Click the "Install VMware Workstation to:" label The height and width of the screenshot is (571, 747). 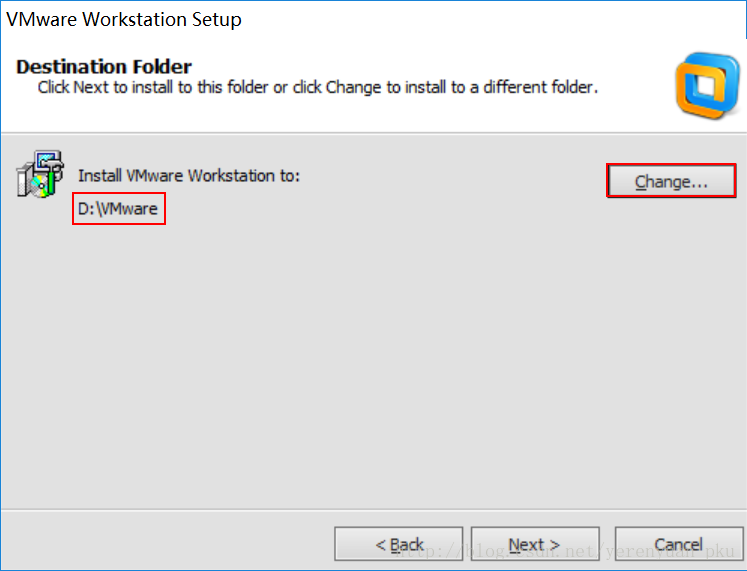(x=189, y=176)
